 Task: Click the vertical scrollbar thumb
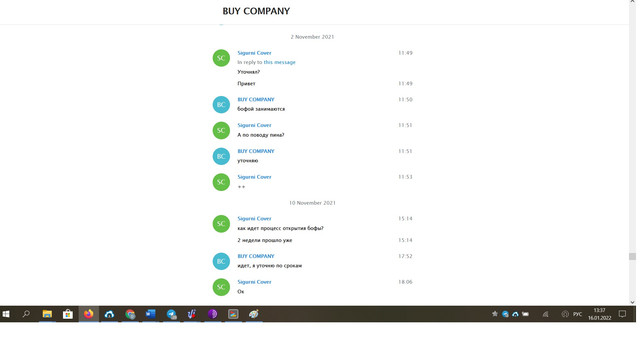click(x=632, y=256)
